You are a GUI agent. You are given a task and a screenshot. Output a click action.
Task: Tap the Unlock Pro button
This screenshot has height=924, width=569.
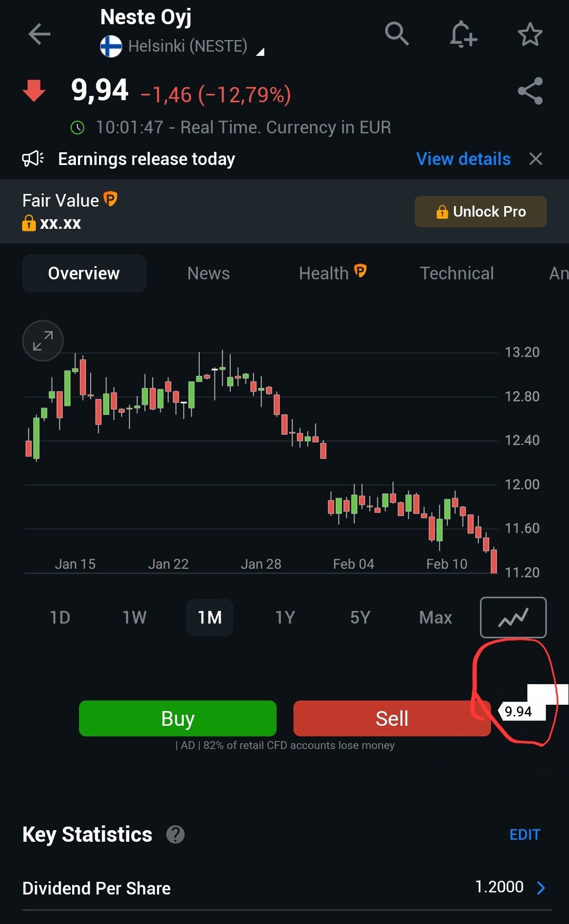pyautogui.click(x=480, y=211)
